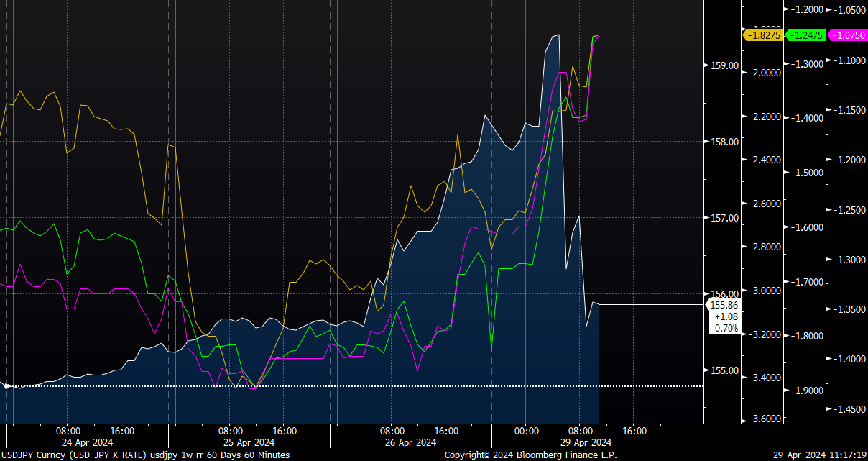Pick the -1.5000 axis tick label
Image resolution: width=868 pixels, height=461 pixels.
click(806, 173)
